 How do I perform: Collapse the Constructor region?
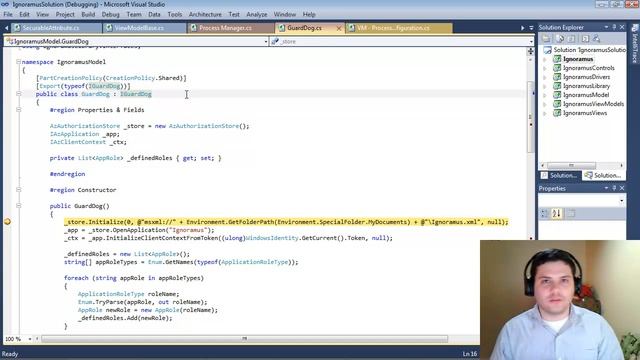[x=18, y=190]
